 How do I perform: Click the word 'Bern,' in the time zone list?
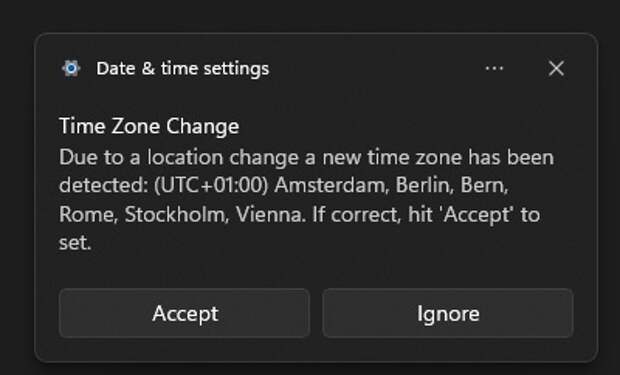pyautogui.click(x=484, y=185)
